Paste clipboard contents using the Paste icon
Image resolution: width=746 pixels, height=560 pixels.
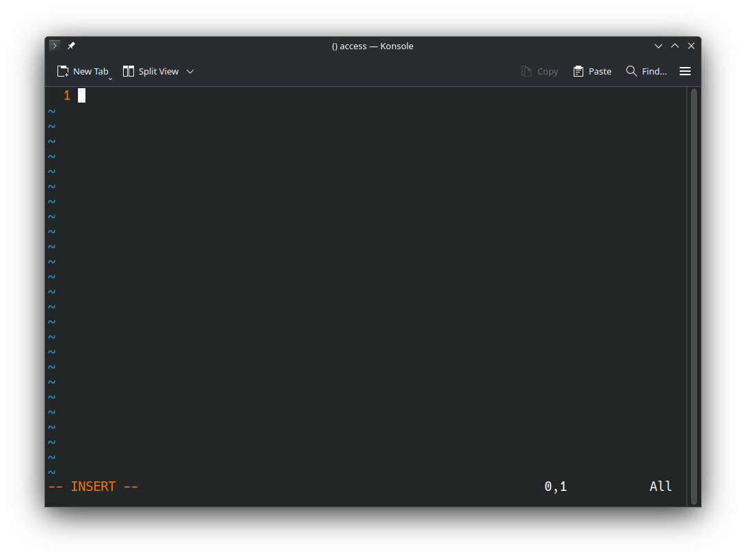click(x=578, y=71)
